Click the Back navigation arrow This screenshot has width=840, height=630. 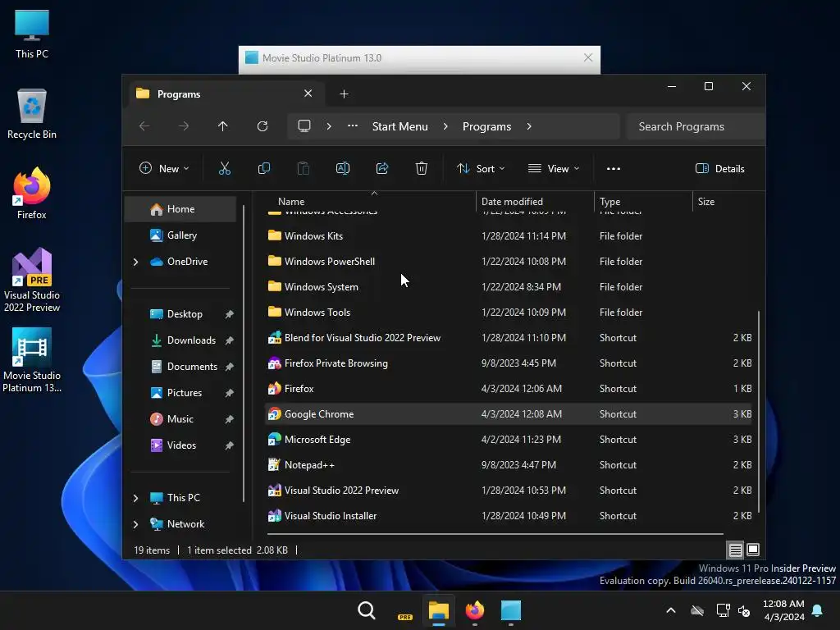coord(144,126)
